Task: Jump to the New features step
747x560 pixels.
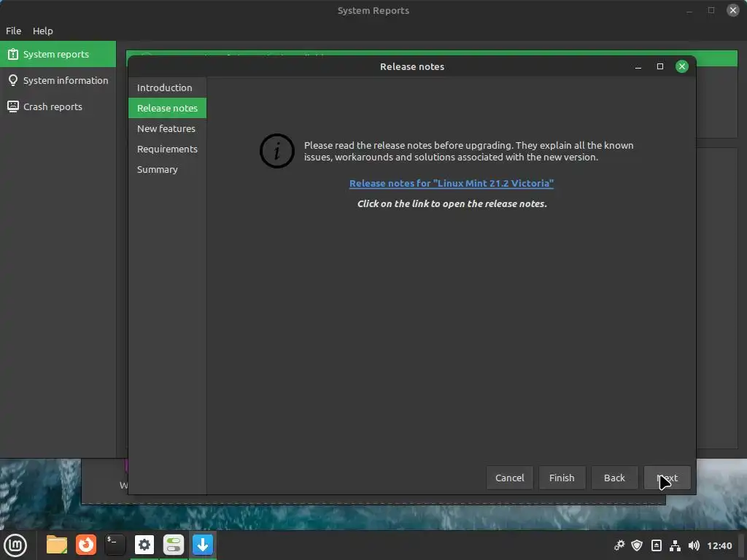Action: coord(167,128)
